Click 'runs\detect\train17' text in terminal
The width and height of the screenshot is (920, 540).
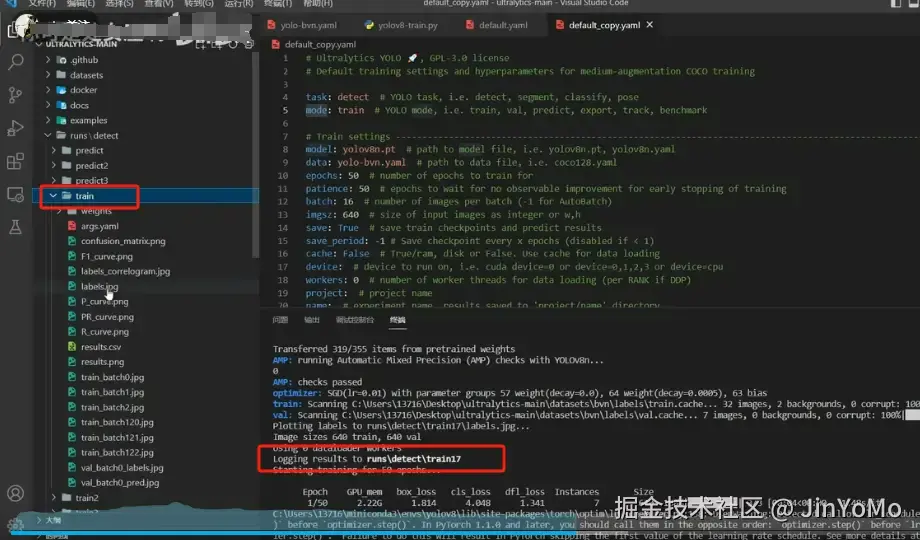[x=414, y=459]
